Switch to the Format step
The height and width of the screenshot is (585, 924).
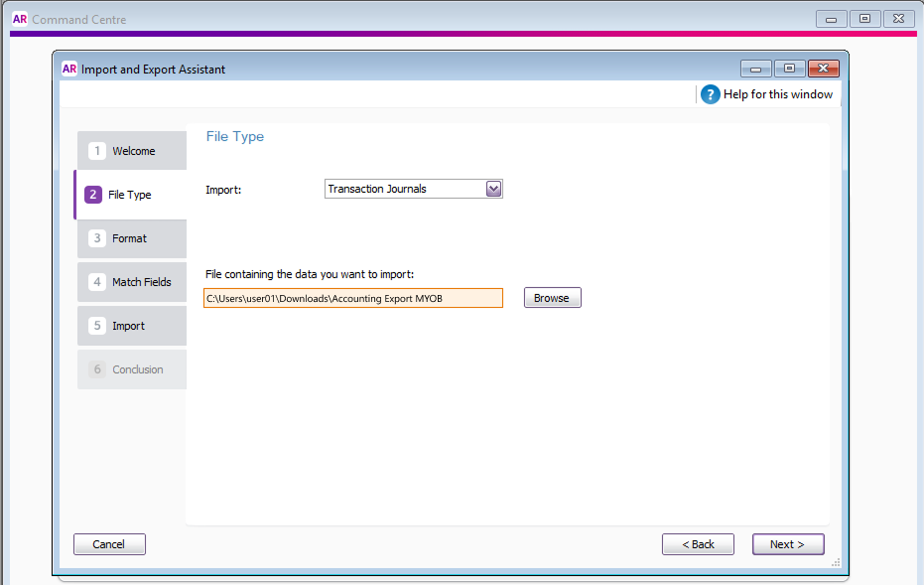click(x=130, y=238)
